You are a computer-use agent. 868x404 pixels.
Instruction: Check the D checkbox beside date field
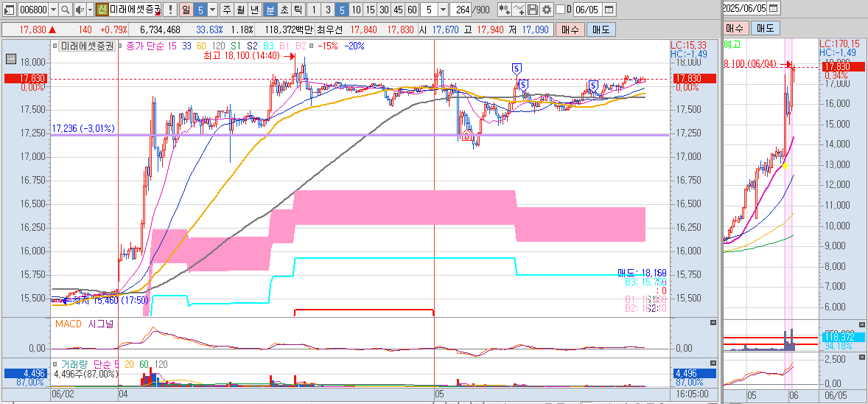pyautogui.click(x=560, y=10)
